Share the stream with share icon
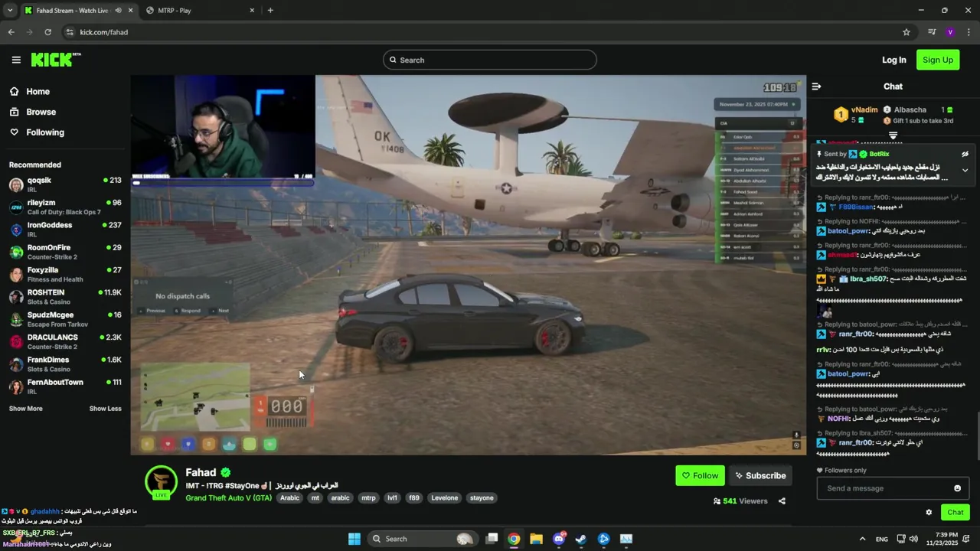Screen dimensions: 980x551 (782, 501)
